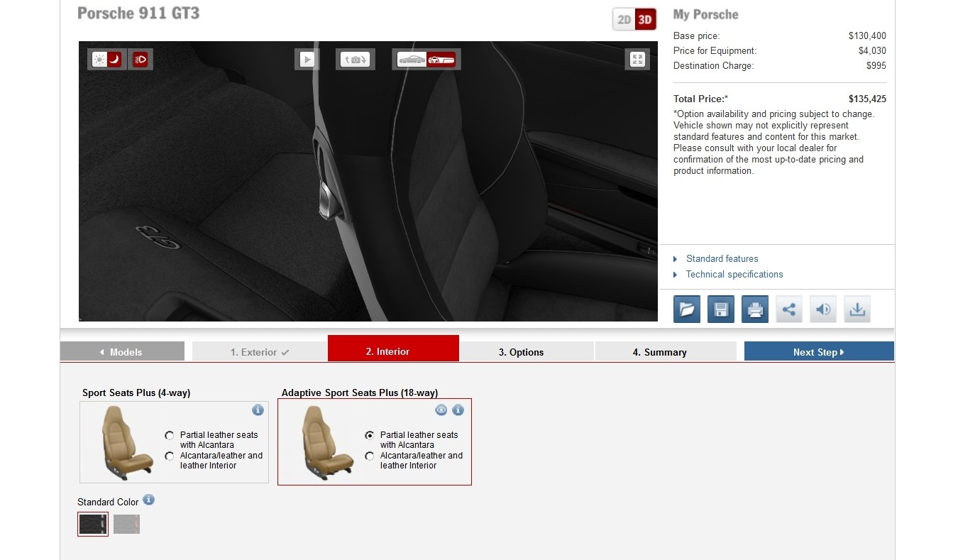980x560 pixels.
Task: Select the 2. Interior tab
Action: [x=393, y=348]
